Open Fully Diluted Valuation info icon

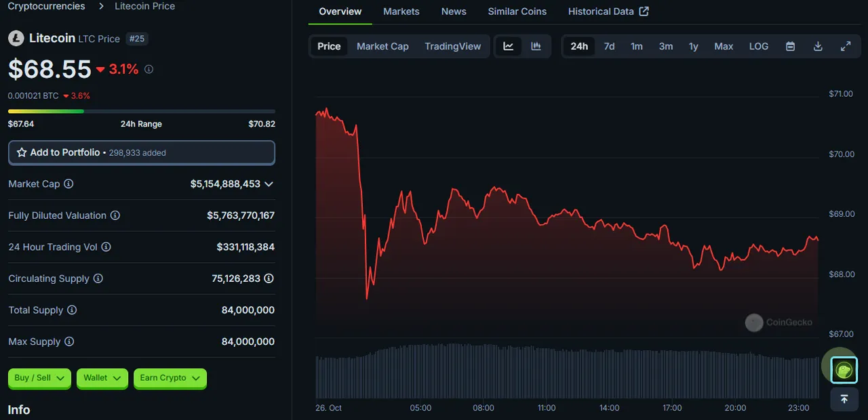pos(115,215)
